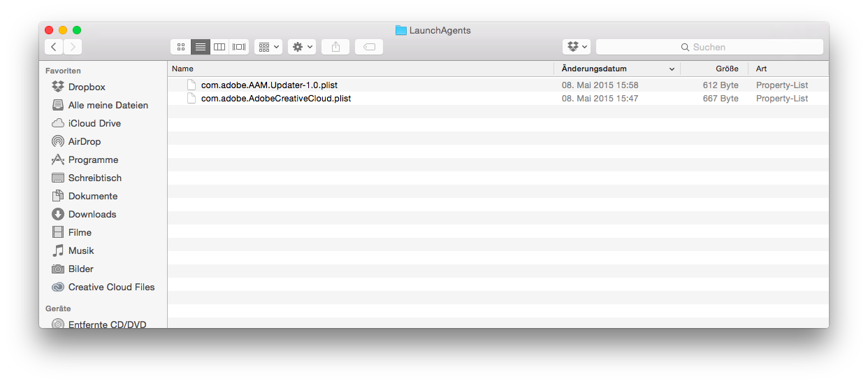The width and height of the screenshot is (868, 384).
Task: Click the 612 Byte size cell
Action: (x=721, y=85)
